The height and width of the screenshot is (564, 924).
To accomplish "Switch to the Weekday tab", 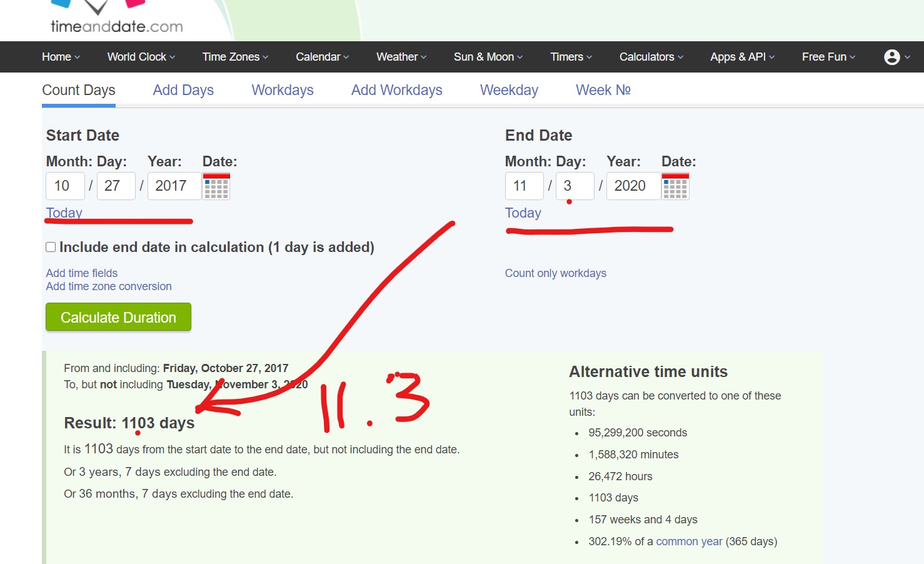I will pyautogui.click(x=509, y=90).
